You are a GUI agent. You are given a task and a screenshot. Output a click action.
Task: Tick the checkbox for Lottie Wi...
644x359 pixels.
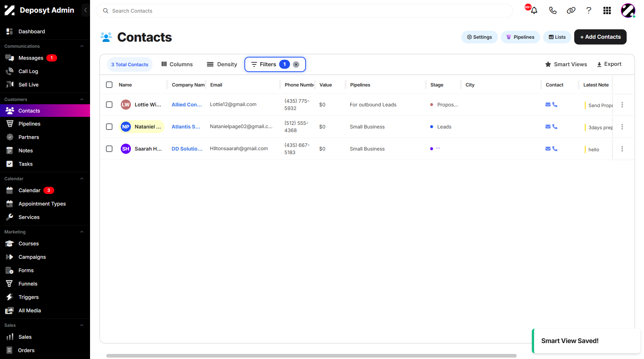(x=109, y=105)
